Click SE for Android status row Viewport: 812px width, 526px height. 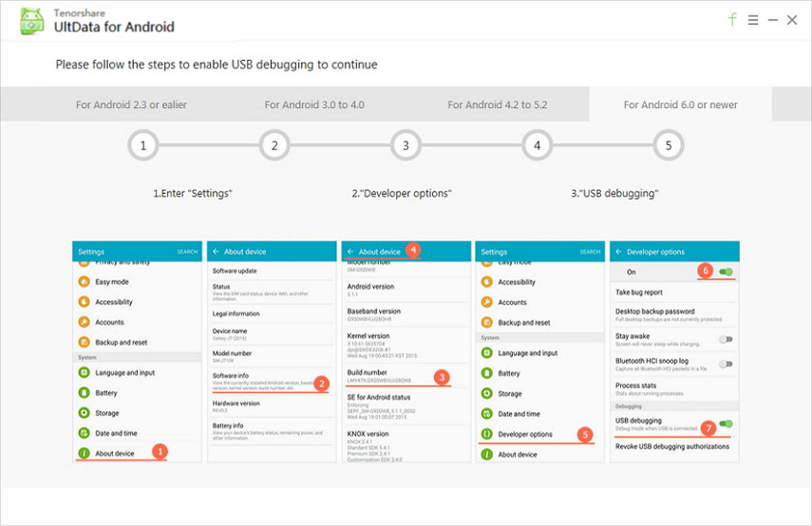click(406, 407)
